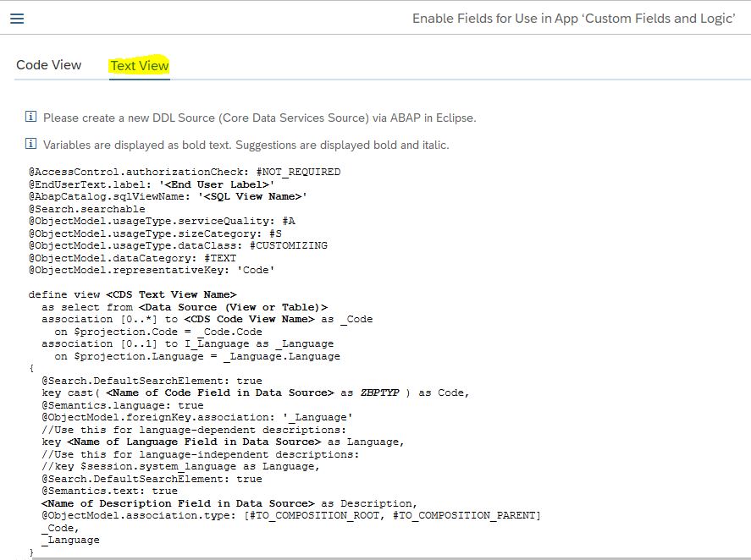Viewport: 751px width, 560px height.
Task: Click the #NOT_REQUIRED authorization check value
Action: tap(298, 173)
